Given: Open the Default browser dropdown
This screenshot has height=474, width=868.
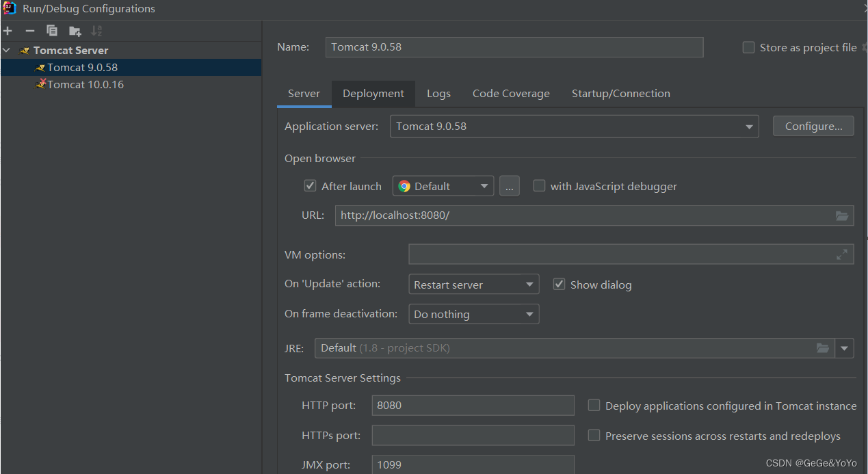Looking at the screenshot, I should pos(443,186).
